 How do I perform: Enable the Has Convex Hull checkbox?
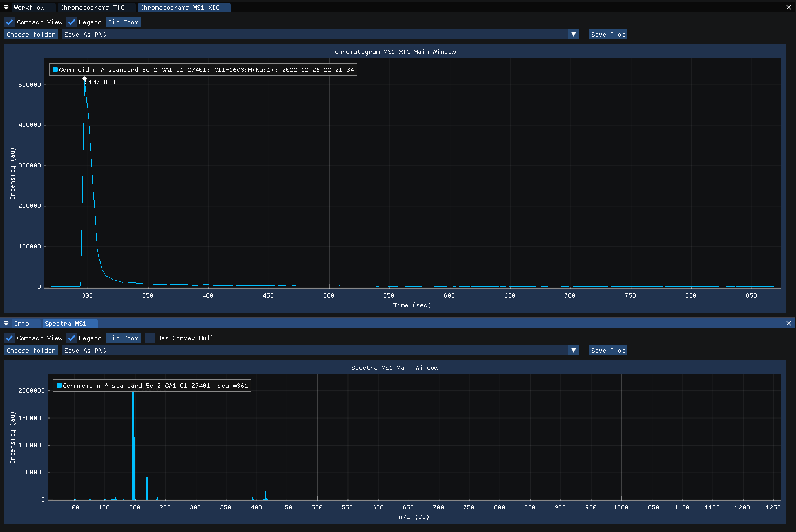tap(150, 338)
